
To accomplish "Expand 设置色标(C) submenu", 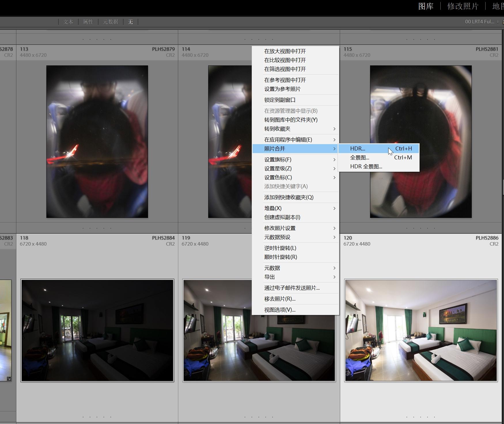I will point(295,177).
